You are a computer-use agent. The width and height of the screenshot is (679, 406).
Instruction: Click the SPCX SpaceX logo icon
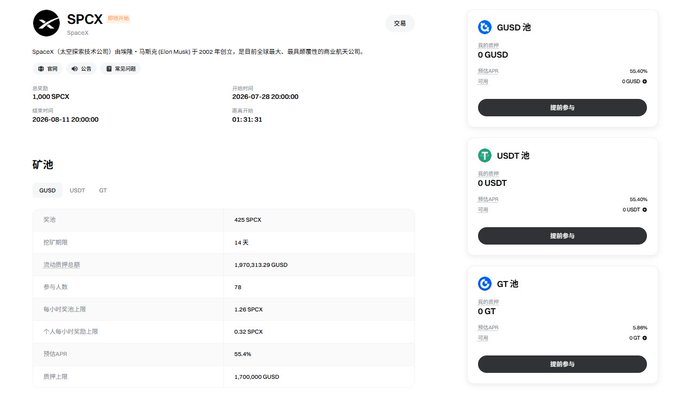(x=46, y=23)
